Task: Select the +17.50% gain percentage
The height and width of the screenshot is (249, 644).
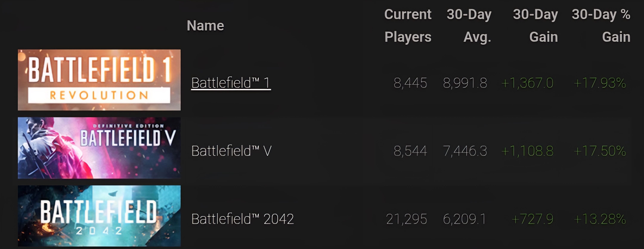Action: click(x=600, y=151)
